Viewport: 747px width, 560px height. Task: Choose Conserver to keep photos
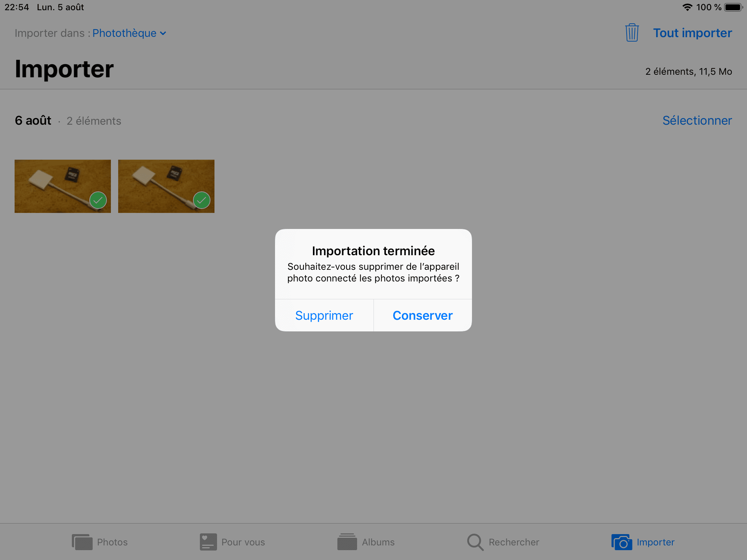click(422, 315)
